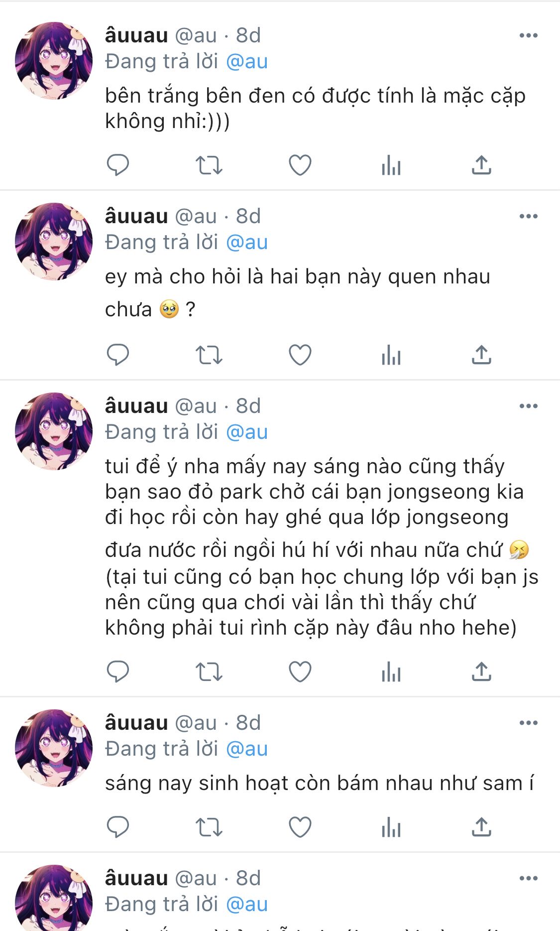
Task: Open three-dot menu on 'ey mà cho hỏi' tweet
Action: click(x=528, y=216)
